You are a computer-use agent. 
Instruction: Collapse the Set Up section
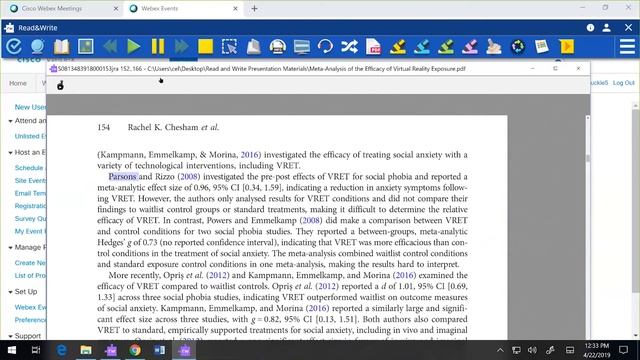pyautogui.click(x=10, y=292)
